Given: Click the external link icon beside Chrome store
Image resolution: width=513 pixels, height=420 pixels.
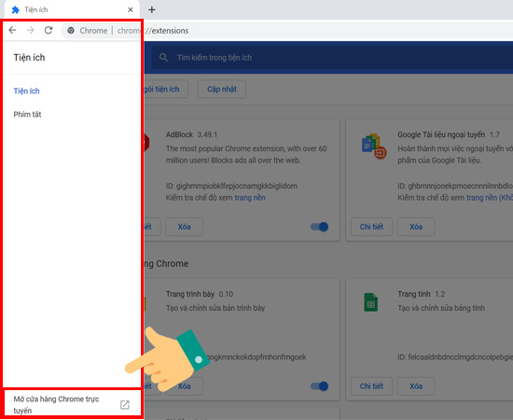Looking at the screenshot, I should point(125,405).
